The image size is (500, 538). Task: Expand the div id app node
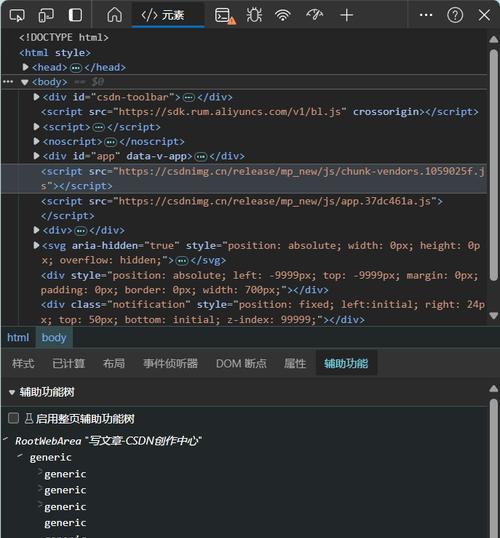(x=36, y=156)
